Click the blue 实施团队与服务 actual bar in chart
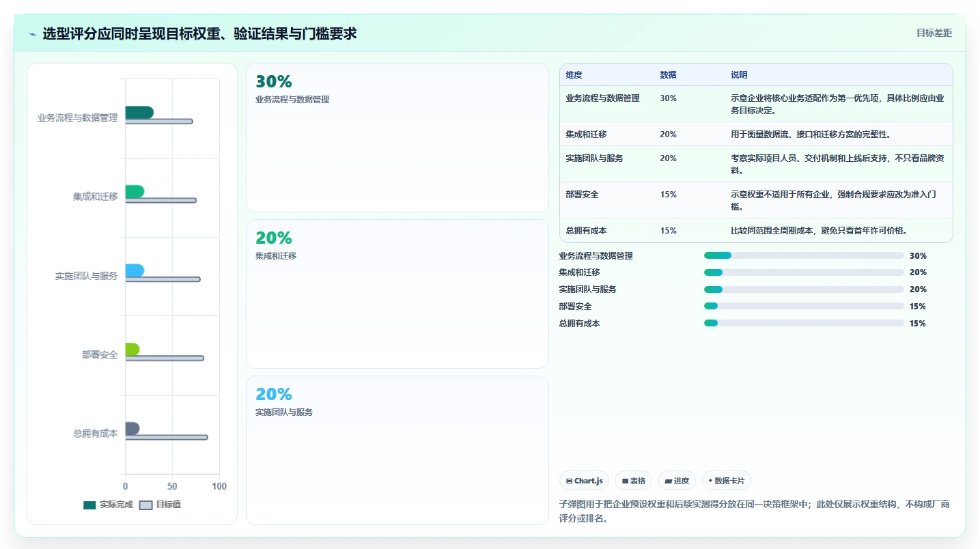Image resolution: width=980 pixels, height=549 pixels. coord(135,270)
